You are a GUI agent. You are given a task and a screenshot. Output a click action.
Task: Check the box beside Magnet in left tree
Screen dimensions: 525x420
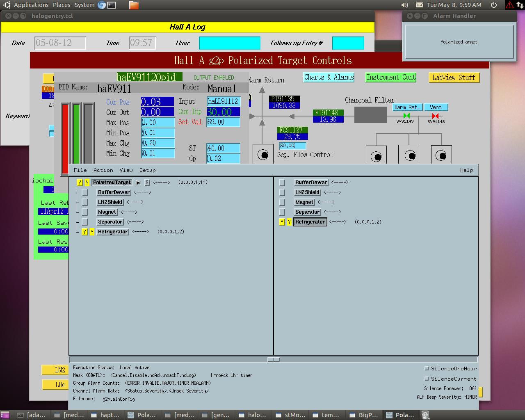pyautogui.click(x=84, y=212)
